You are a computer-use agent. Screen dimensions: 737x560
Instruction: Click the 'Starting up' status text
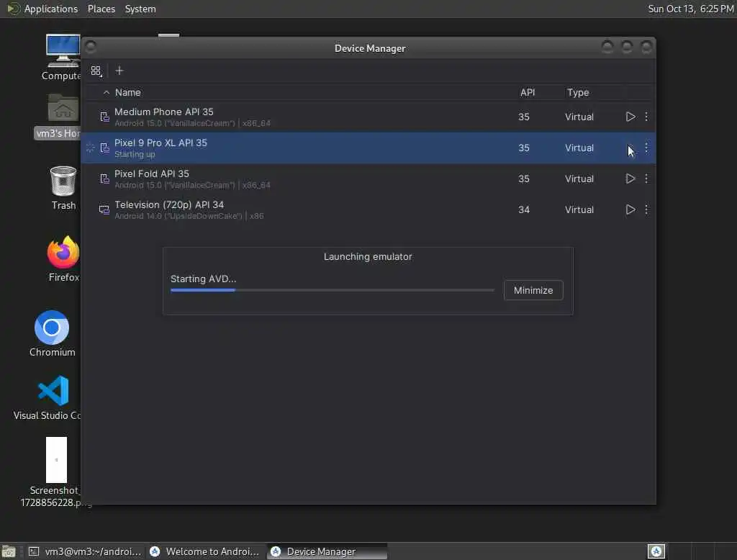coord(135,155)
